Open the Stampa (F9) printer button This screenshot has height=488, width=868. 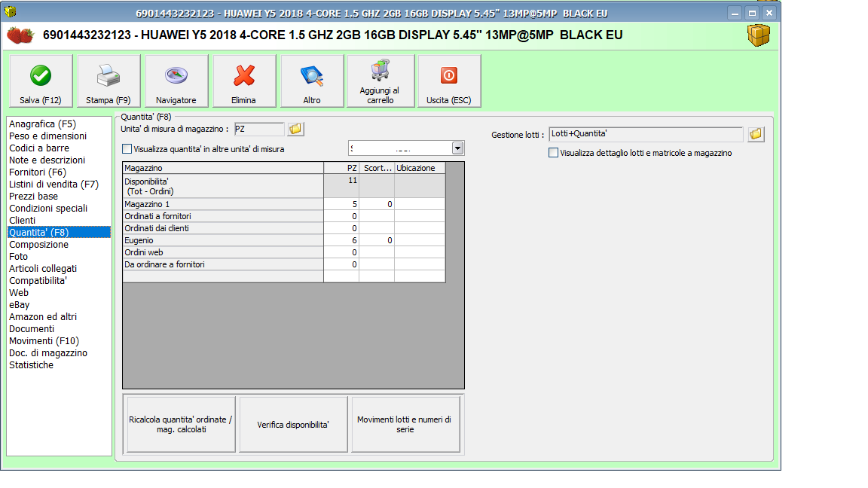click(108, 81)
